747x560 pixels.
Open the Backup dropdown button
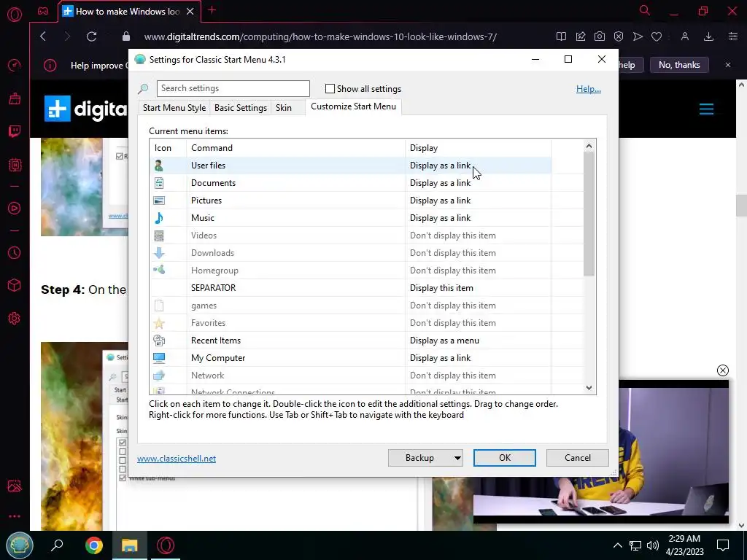click(425, 458)
